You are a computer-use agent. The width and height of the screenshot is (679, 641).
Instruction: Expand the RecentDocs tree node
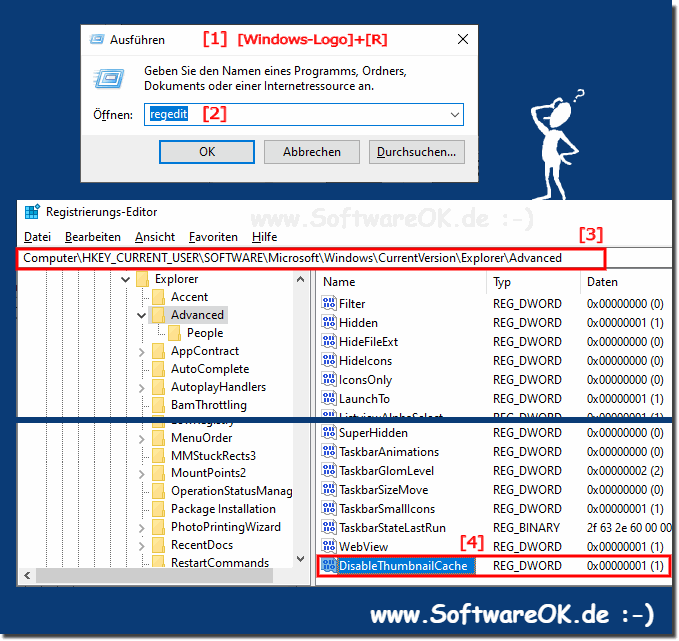click(x=142, y=546)
